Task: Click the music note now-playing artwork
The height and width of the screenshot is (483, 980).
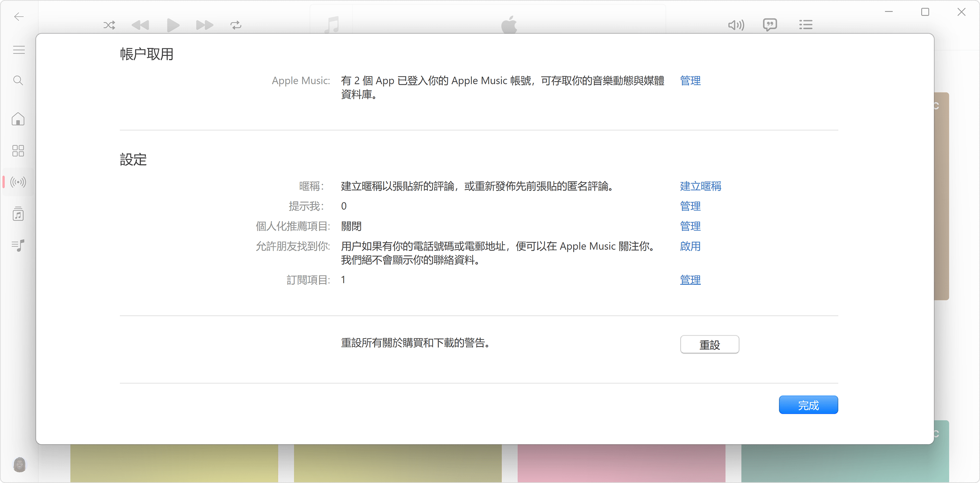Action: click(331, 24)
